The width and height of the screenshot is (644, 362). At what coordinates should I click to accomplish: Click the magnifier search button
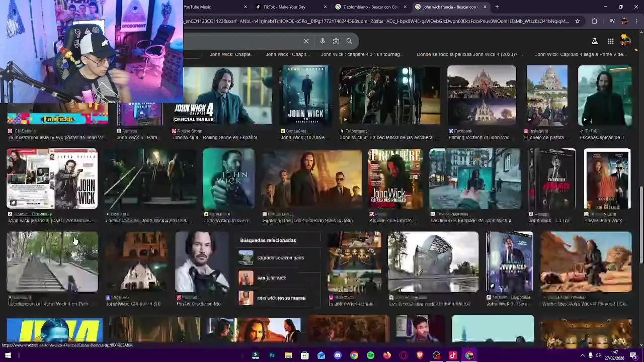point(349,41)
